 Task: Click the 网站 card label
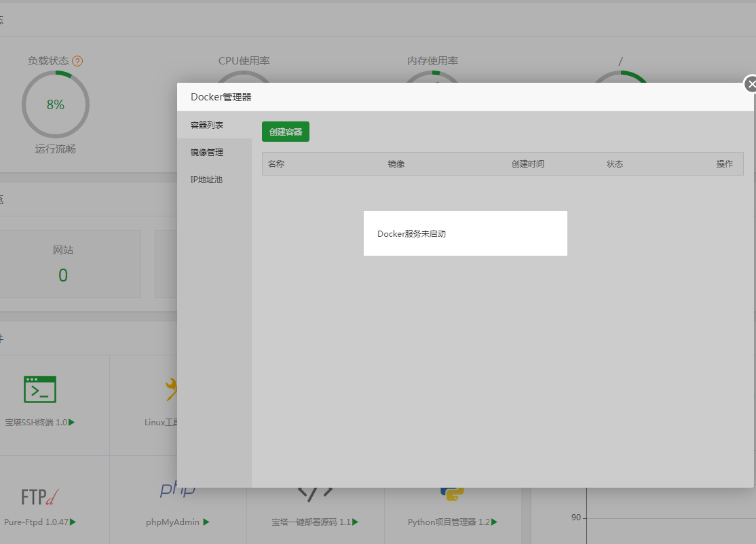click(63, 250)
